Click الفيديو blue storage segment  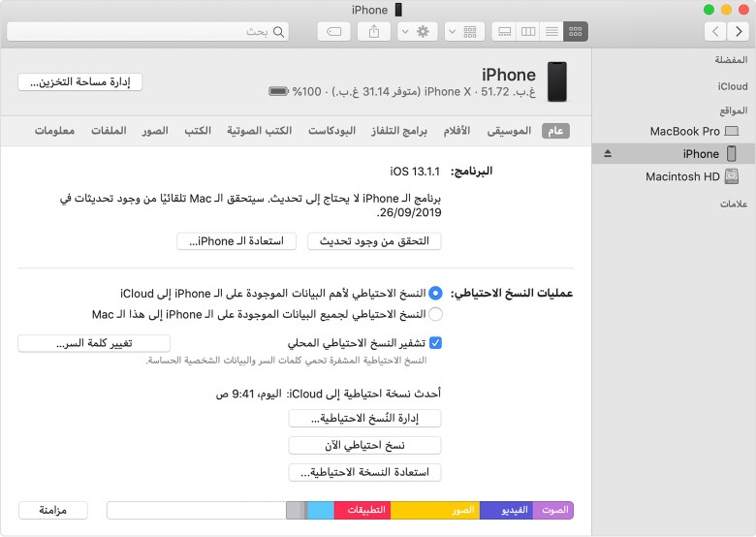tap(506, 510)
